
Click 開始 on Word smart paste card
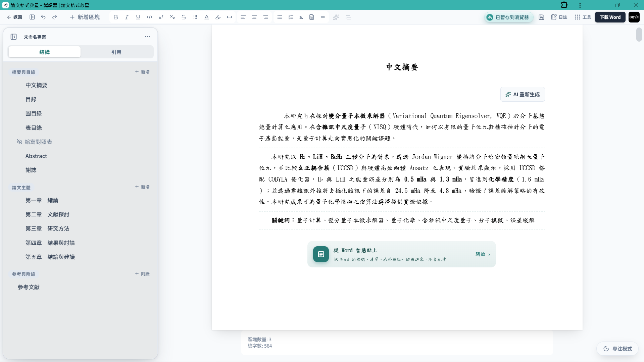(x=483, y=254)
